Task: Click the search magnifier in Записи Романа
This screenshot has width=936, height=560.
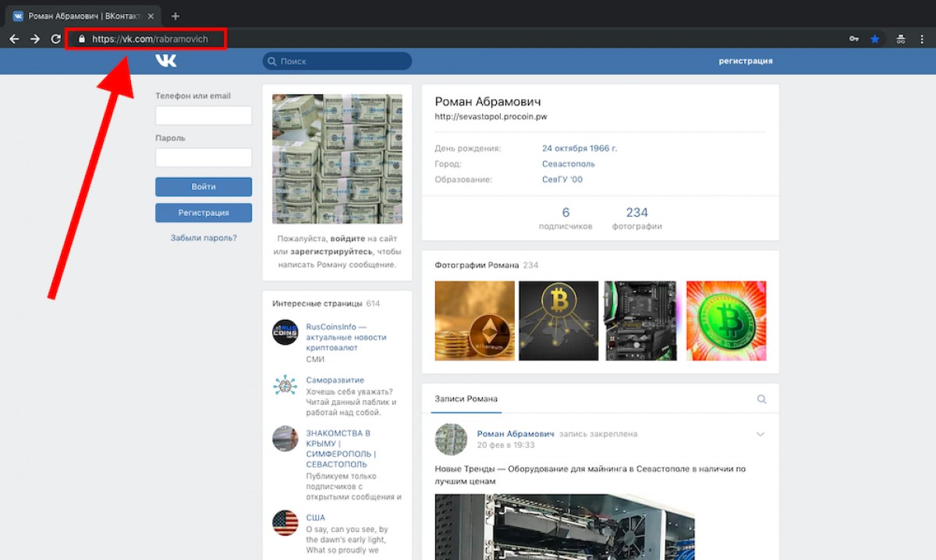Action: pyautogui.click(x=761, y=399)
